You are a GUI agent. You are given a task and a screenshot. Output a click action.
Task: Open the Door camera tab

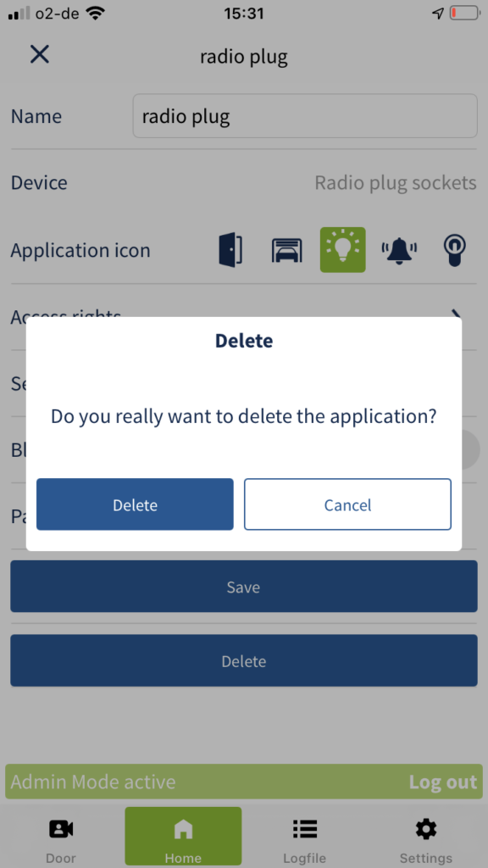61,837
